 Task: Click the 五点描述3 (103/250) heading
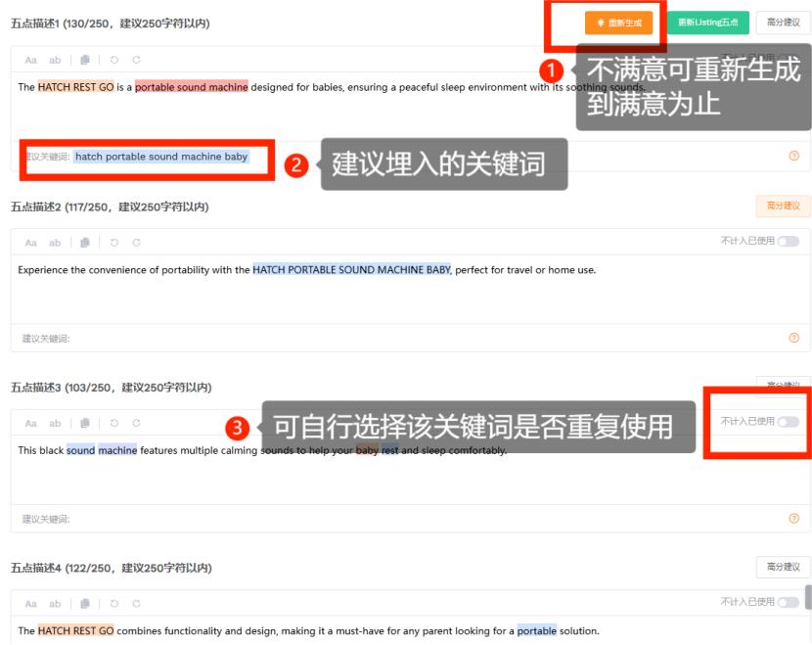click(x=111, y=387)
